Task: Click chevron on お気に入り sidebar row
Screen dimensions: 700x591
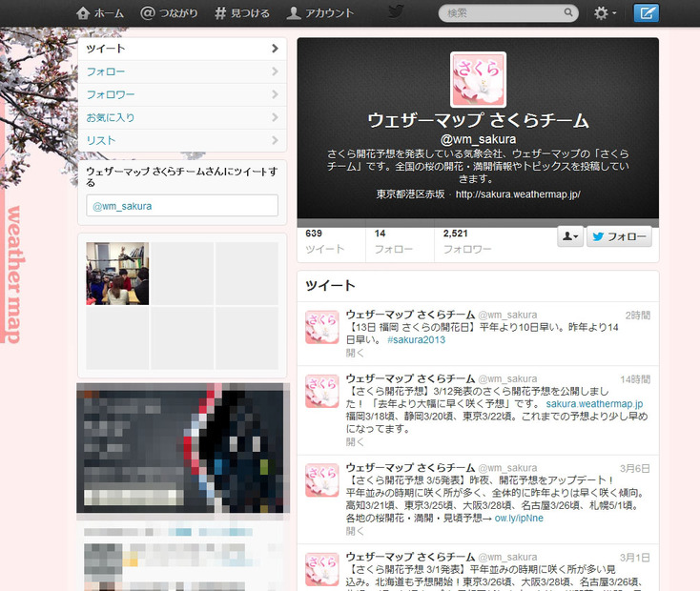Action: tap(275, 117)
